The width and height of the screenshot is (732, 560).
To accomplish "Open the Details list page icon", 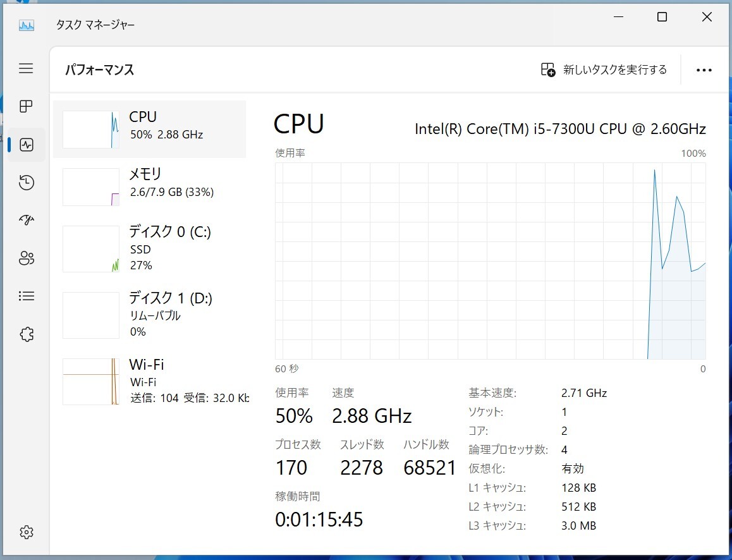I will (x=27, y=296).
